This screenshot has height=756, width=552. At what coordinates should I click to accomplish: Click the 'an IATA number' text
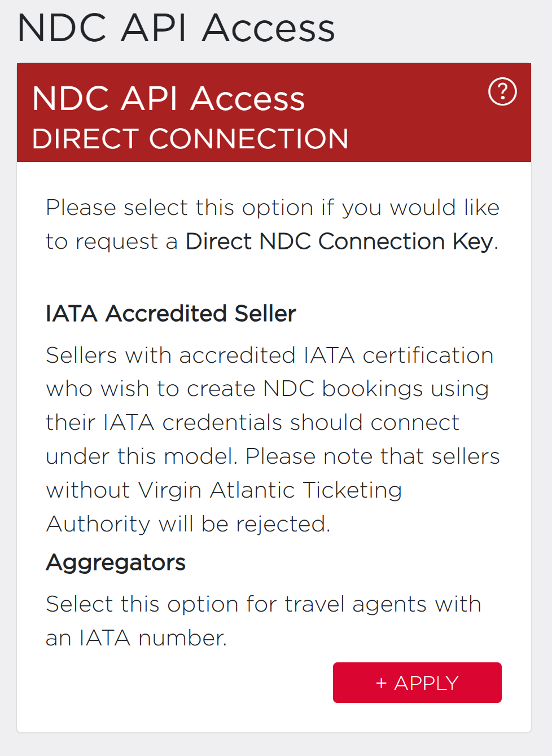pos(136,638)
